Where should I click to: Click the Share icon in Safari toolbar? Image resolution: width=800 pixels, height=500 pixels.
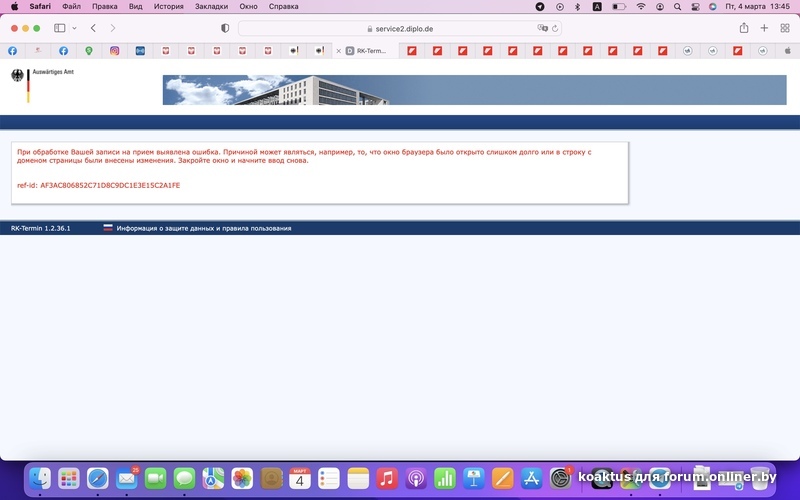[x=744, y=28]
